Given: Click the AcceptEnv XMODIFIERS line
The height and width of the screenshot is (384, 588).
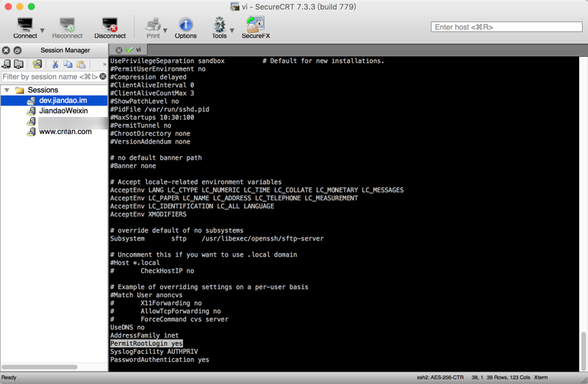Looking at the screenshot, I should tap(148, 214).
